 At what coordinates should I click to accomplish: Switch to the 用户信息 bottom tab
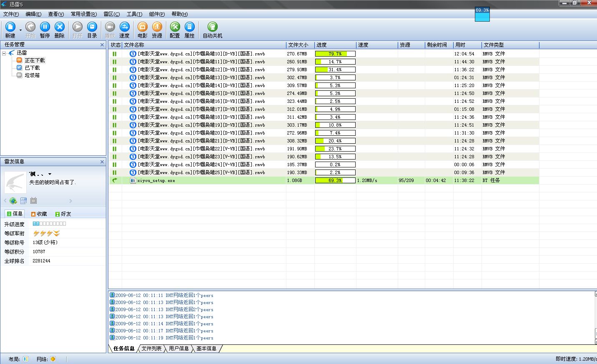179,349
